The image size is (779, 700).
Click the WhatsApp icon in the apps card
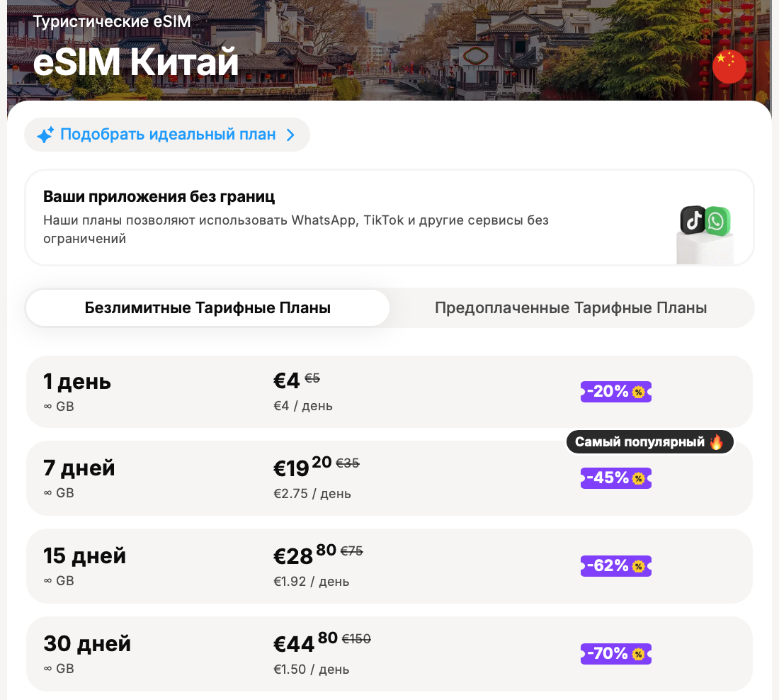coord(717,221)
